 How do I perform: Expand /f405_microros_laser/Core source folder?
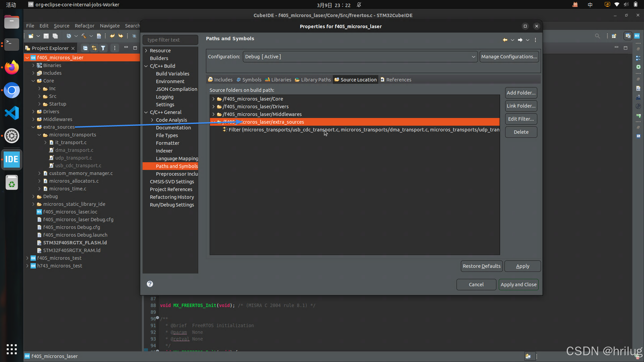214,99
